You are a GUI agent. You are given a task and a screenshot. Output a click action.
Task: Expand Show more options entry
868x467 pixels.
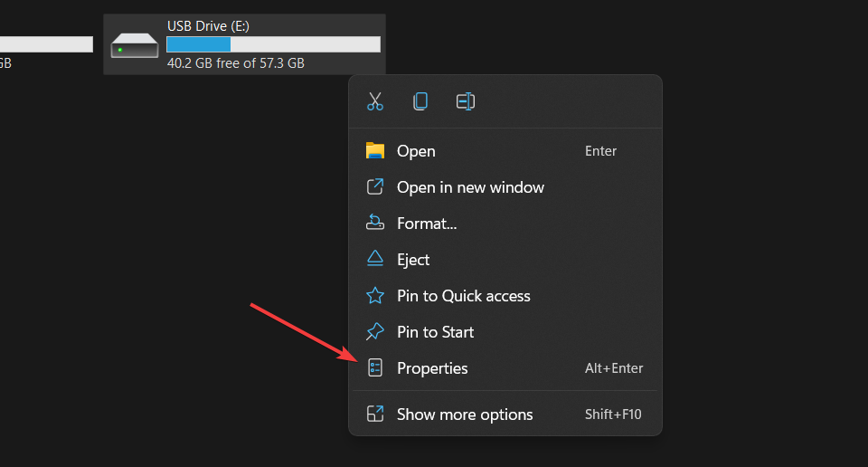tap(465, 415)
